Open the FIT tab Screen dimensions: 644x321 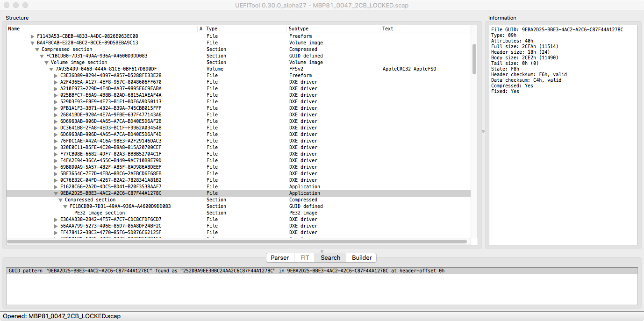pos(305,257)
